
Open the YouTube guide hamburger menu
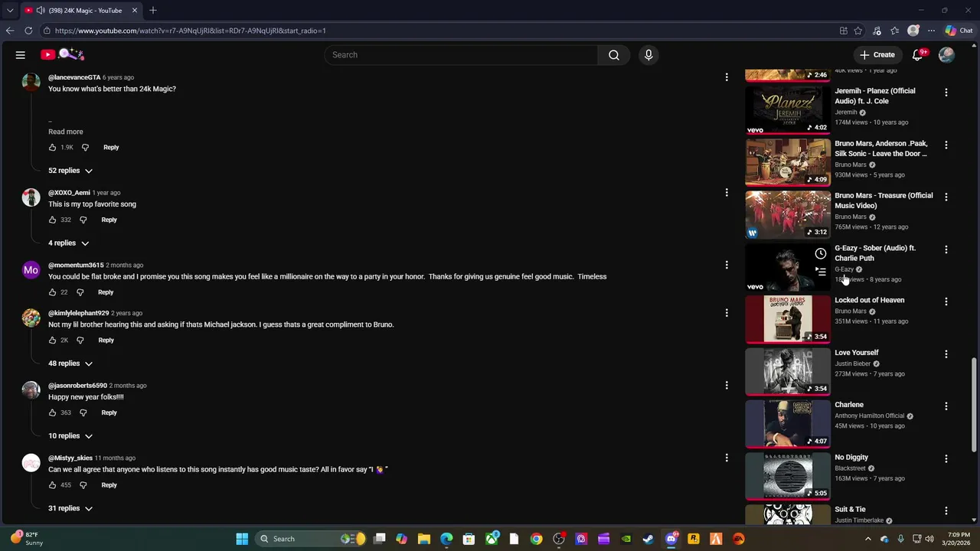coord(21,55)
